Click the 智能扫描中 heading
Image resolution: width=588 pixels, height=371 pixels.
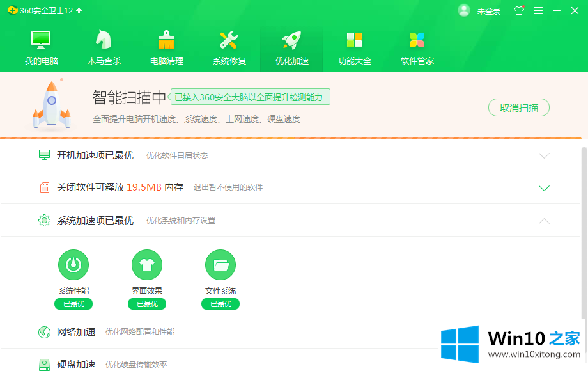(x=129, y=97)
